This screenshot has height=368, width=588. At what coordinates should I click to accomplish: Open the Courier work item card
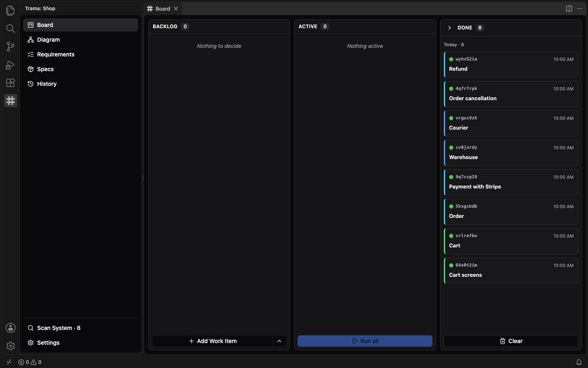[x=511, y=123]
